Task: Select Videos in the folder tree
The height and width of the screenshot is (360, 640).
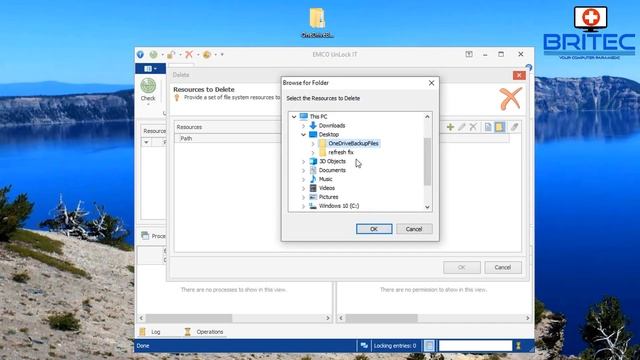Action: [327, 188]
